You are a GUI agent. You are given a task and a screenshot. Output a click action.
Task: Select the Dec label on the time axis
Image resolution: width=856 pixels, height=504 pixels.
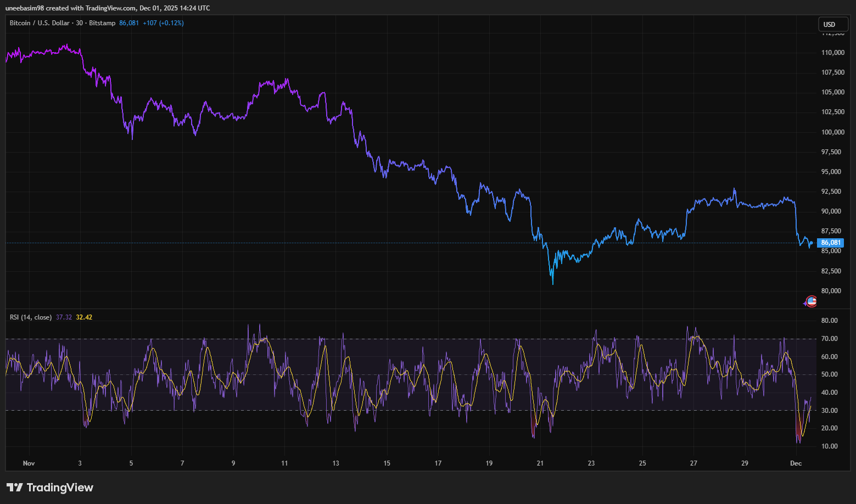(x=796, y=463)
